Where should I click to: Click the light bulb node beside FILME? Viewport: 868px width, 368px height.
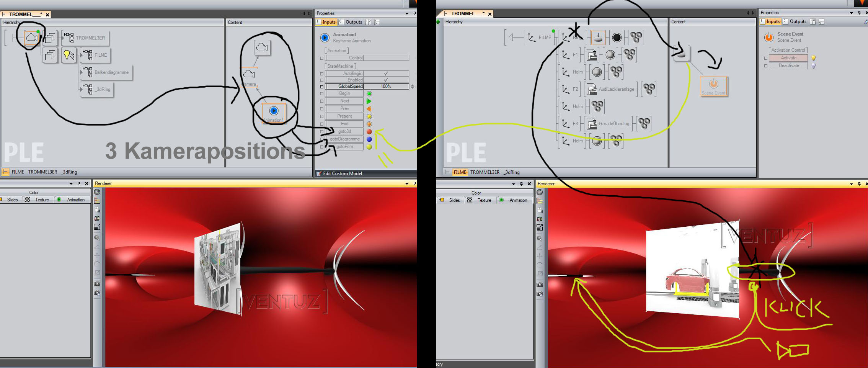(69, 55)
